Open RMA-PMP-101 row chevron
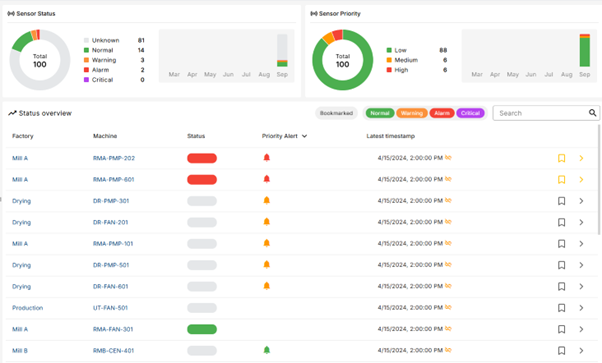Screen dimensions: 602x363 pos(581,244)
